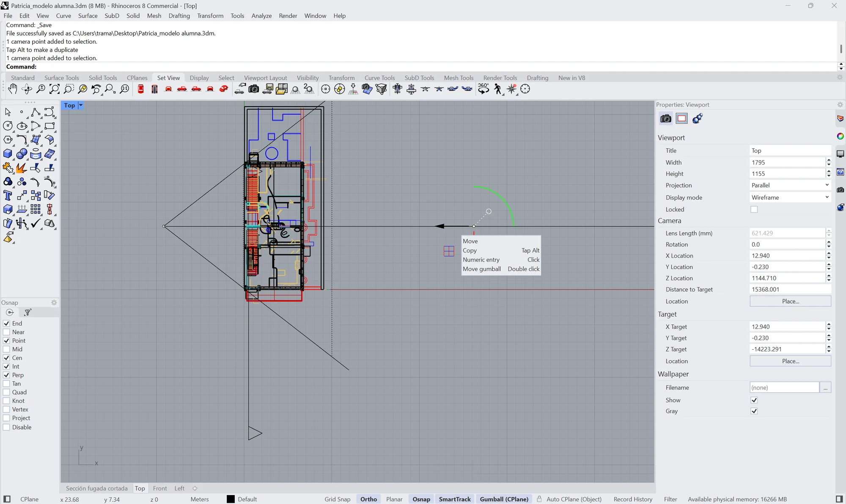Screen dimensions: 846x504
Task: Enable the Mid osnap checkbox
Action: (x=6, y=349)
